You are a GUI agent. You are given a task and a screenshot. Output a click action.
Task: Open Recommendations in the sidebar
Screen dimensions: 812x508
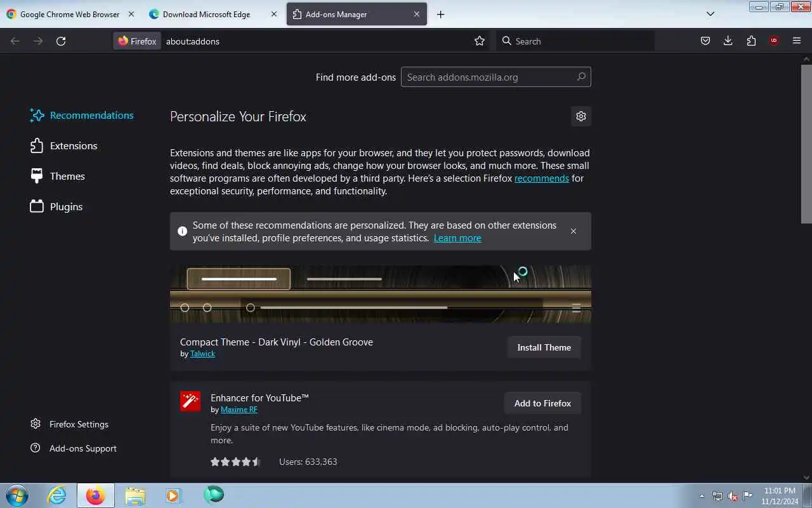point(82,115)
